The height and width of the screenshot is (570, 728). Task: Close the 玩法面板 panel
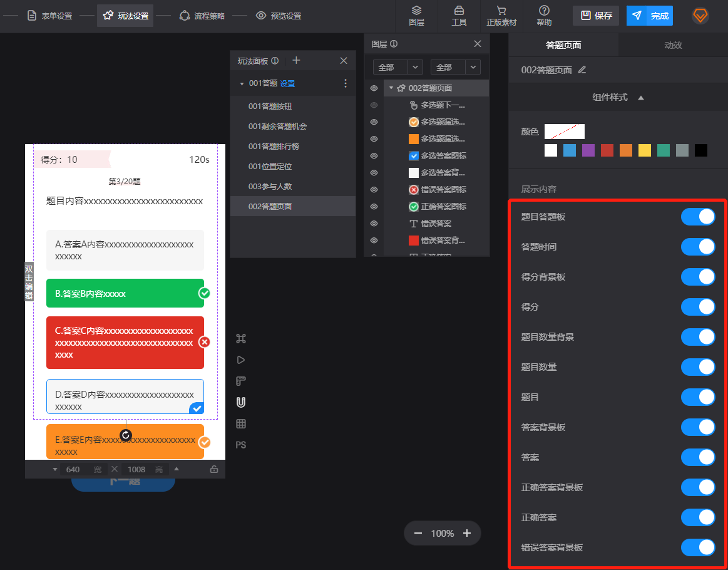click(344, 60)
